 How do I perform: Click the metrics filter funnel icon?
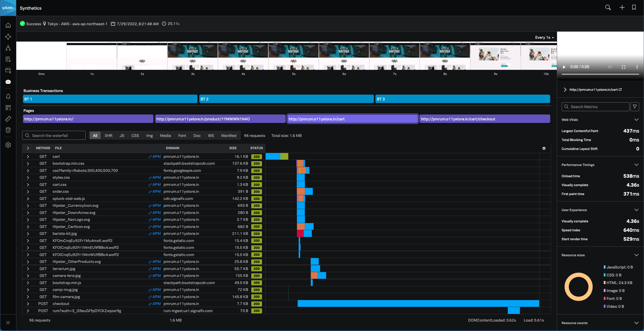tap(635, 107)
